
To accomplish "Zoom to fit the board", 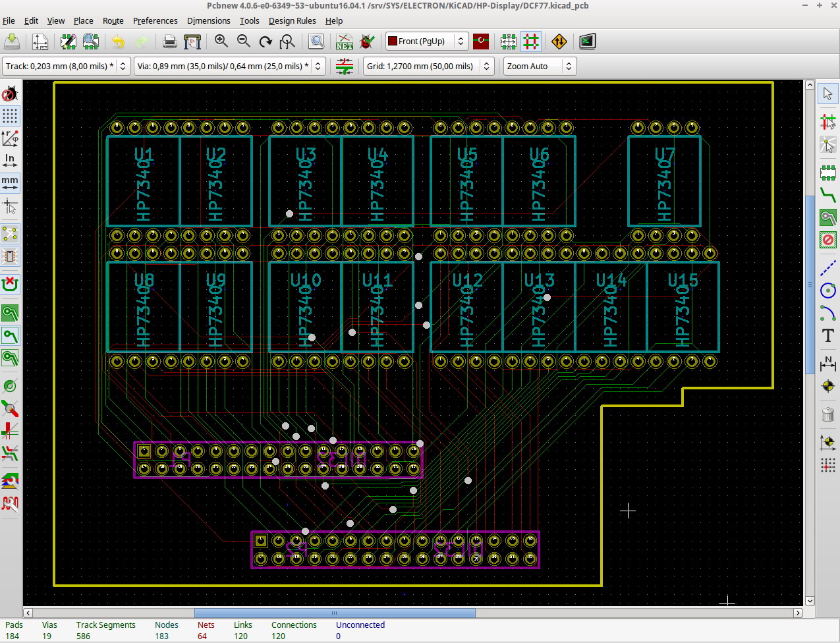I will pyautogui.click(x=288, y=42).
